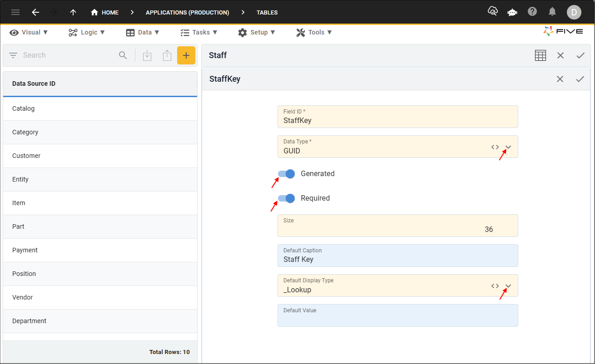This screenshot has height=364, width=595.
Task: Select the Catalog table row
Action: click(100, 108)
